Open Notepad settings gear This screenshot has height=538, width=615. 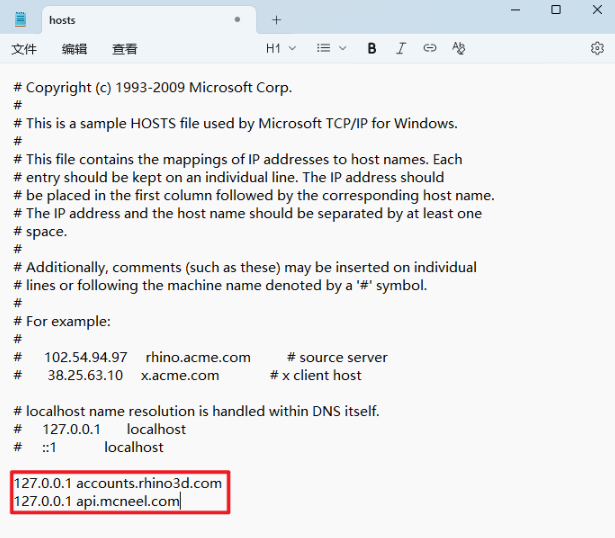coord(597,48)
